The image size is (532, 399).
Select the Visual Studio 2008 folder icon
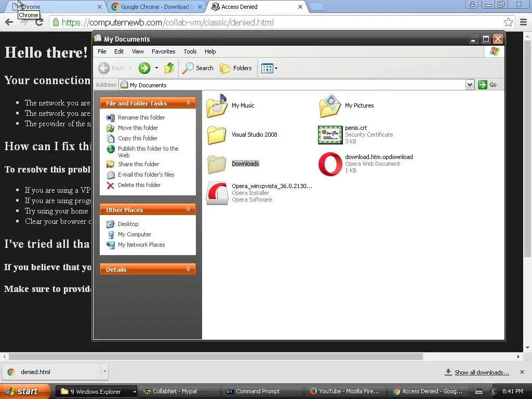(x=217, y=135)
